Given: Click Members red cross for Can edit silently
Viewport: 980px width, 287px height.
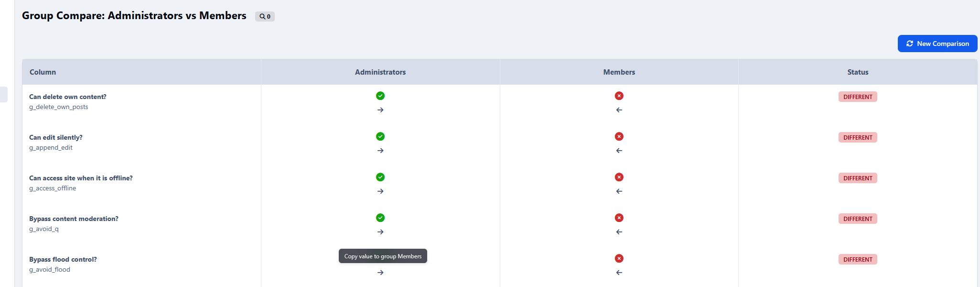Looking at the screenshot, I should click(x=619, y=136).
